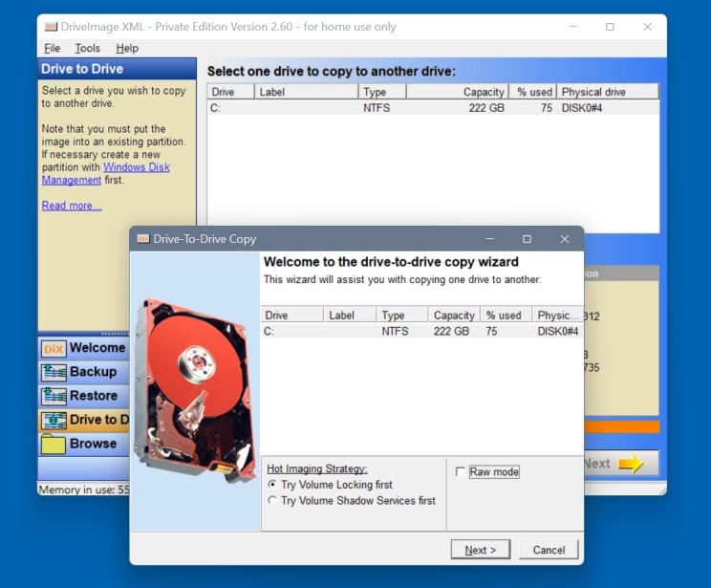The image size is (711, 588).
Task: Sort by Physical drive column header
Action: (x=607, y=92)
